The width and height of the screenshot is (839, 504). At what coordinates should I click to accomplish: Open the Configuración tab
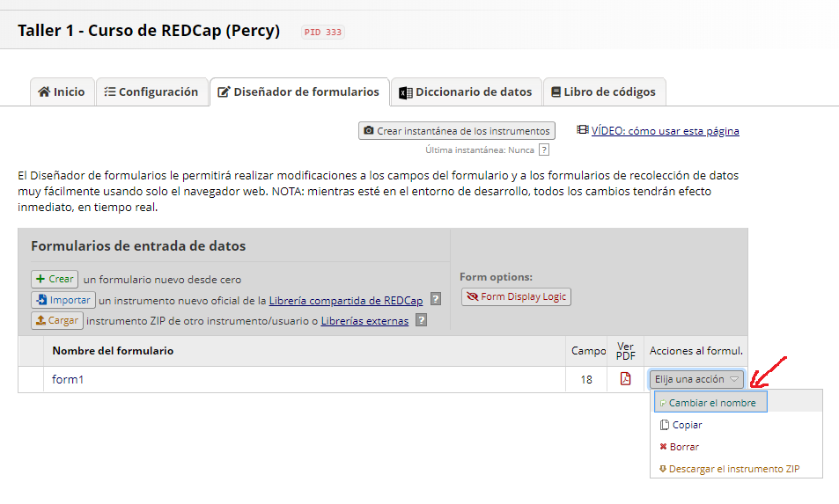point(152,92)
